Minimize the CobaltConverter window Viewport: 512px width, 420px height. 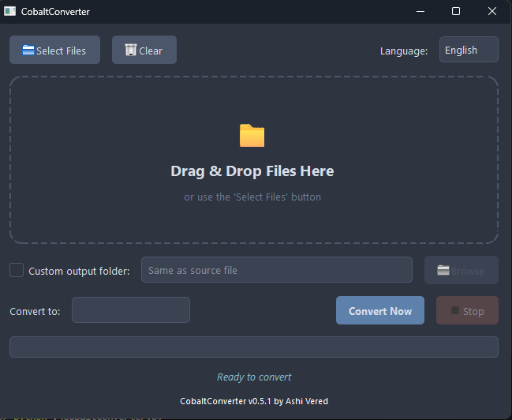click(419, 11)
